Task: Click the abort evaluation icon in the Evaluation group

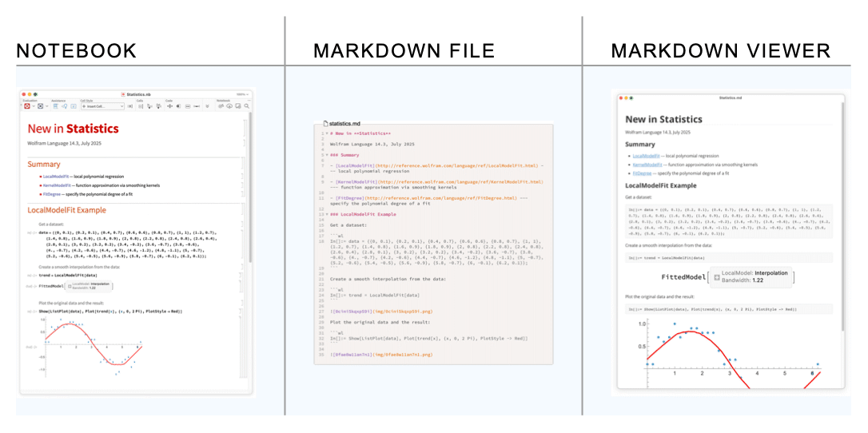Action: [x=41, y=106]
